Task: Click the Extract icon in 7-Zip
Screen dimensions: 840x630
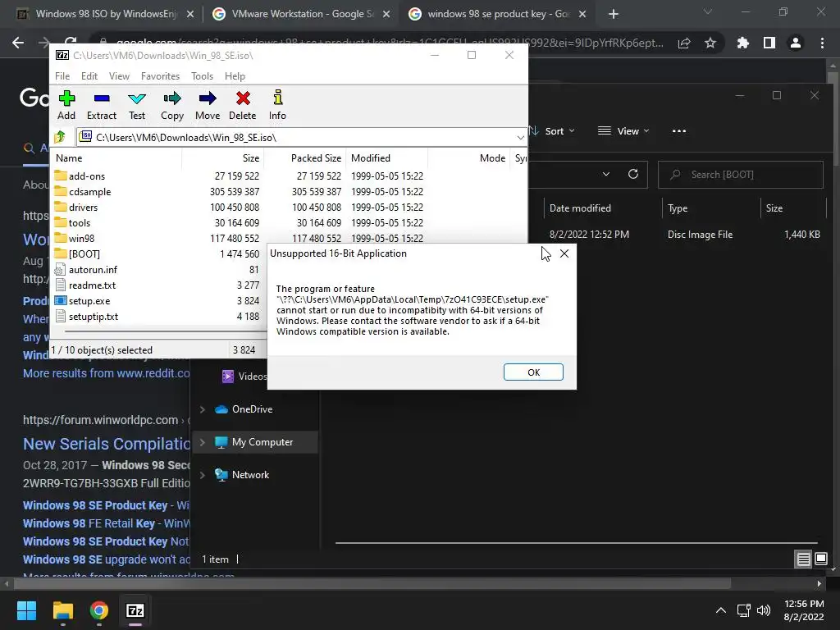Action: [x=101, y=98]
